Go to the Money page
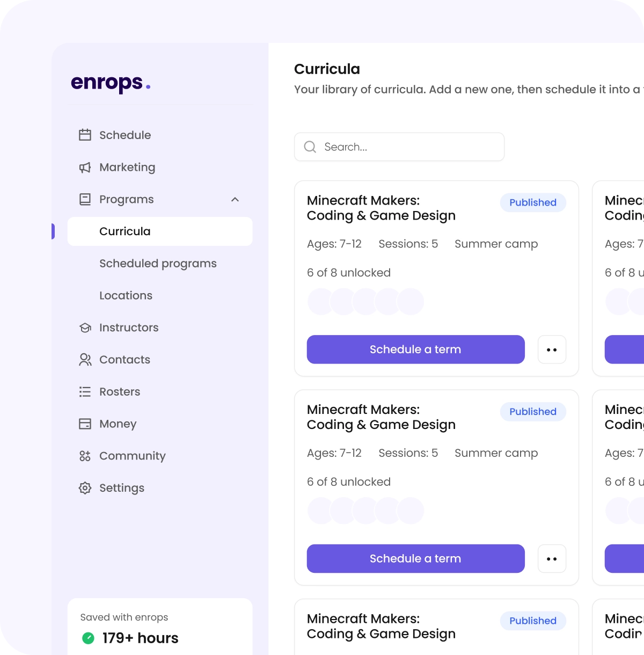 tap(160, 424)
